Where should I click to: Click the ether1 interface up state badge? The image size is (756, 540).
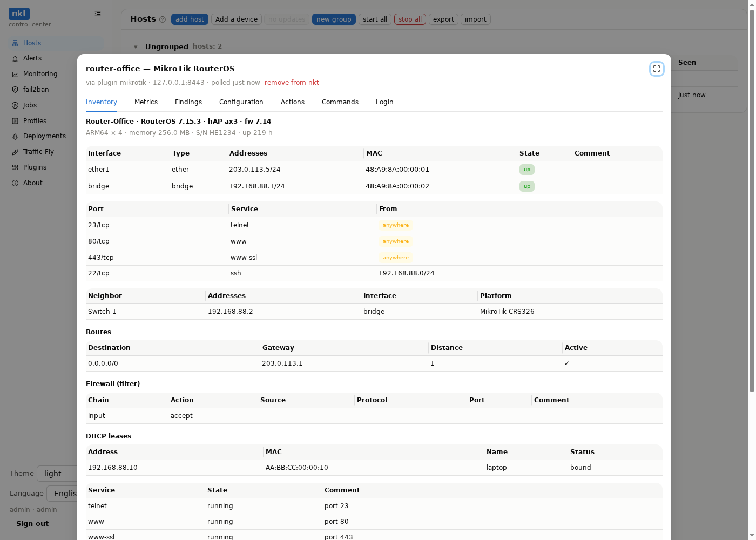point(527,170)
